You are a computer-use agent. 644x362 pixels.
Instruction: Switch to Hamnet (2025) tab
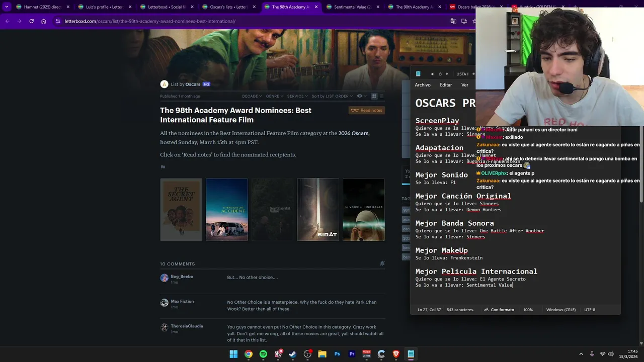click(x=43, y=7)
